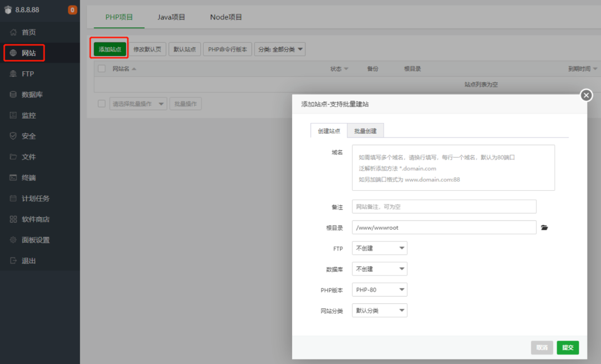Click the 终端 terminal icon

[x=13, y=178]
